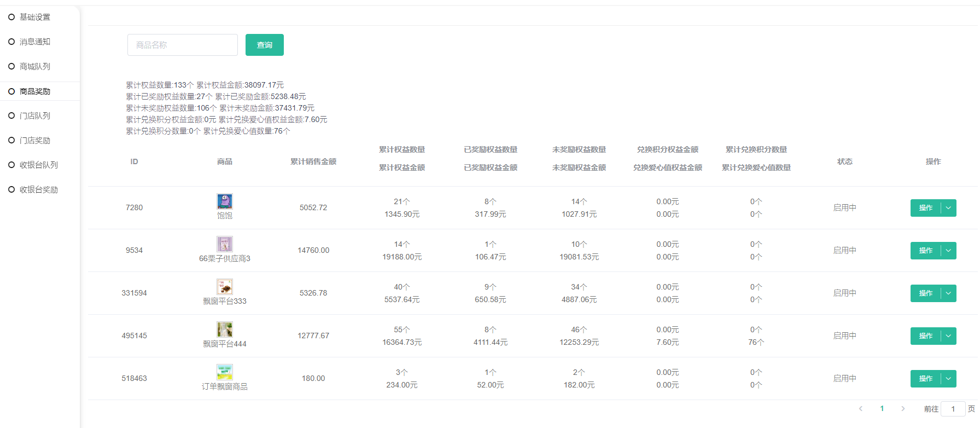Click the 查询 search button
Screen dimensions: 980x428
click(264, 45)
